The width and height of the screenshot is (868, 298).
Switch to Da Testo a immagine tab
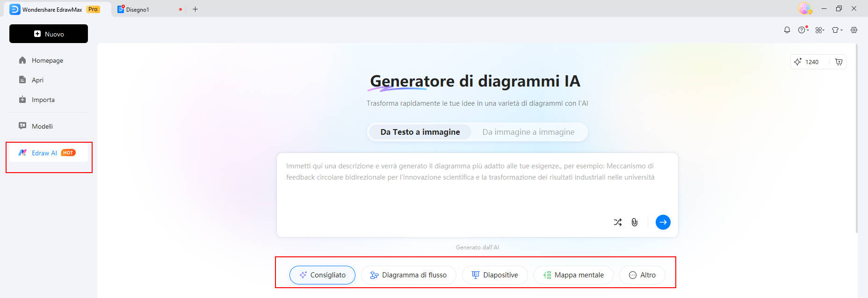tap(420, 132)
